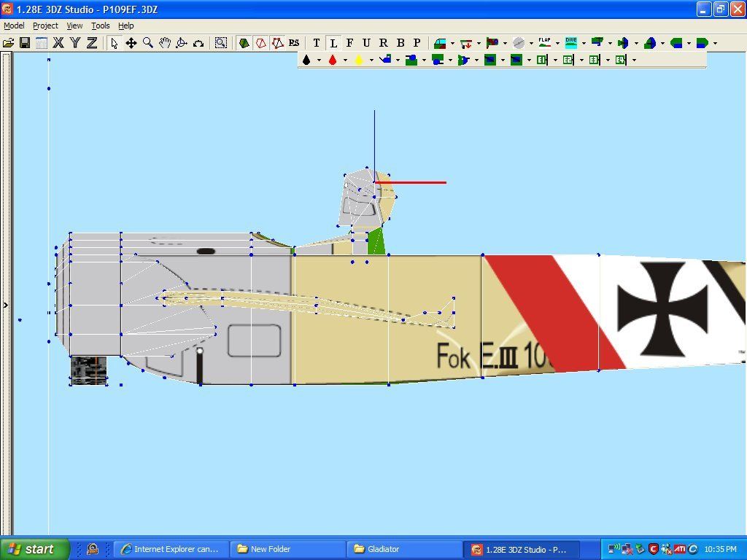Open the Model menu
747x560 pixels.
point(14,26)
